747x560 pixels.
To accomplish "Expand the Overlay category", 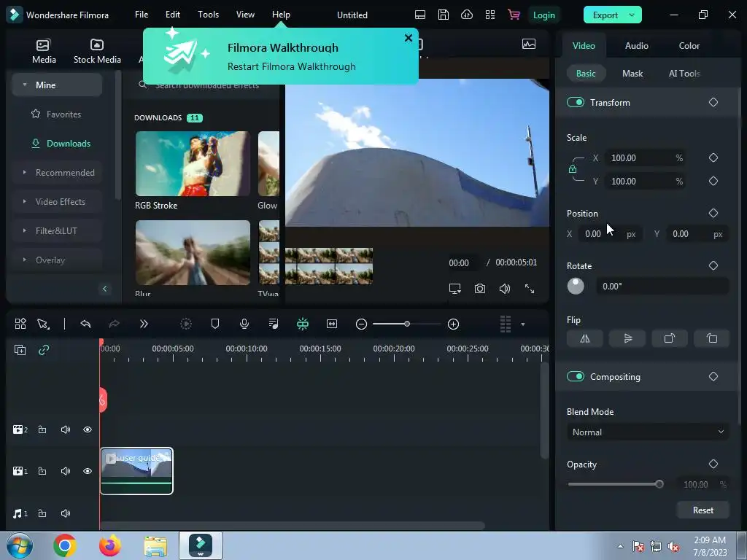I will pos(25,260).
